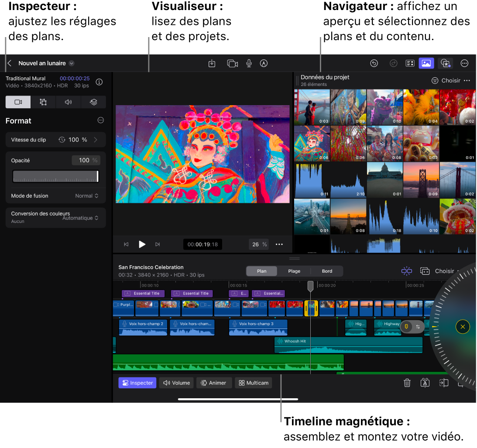Toggle timeline snapping icon
477x448 pixels.
[x=406, y=271]
